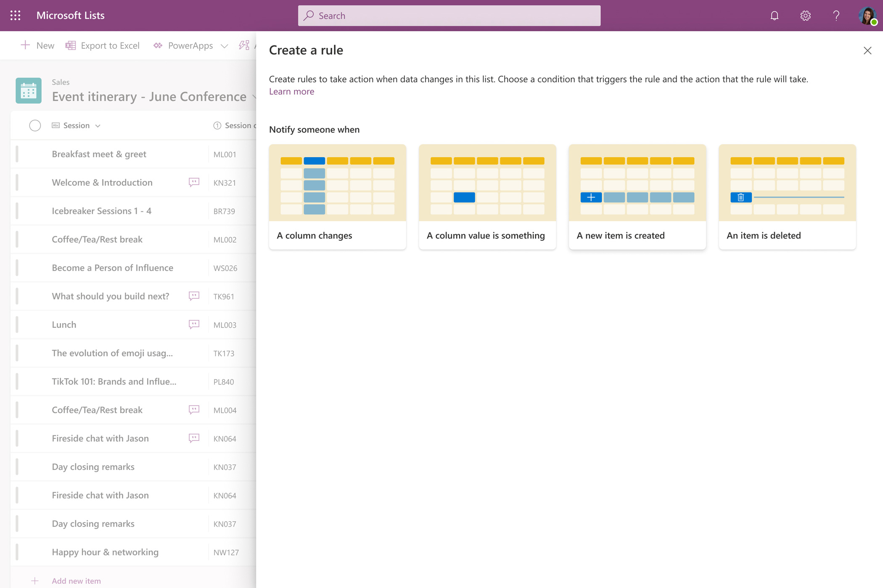Click Add new item

[x=76, y=580]
